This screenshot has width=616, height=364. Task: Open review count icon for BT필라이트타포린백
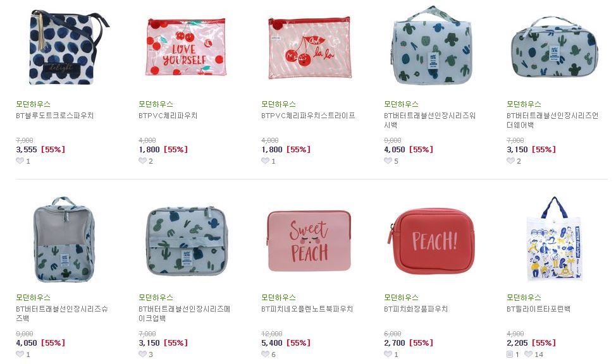(x=510, y=354)
